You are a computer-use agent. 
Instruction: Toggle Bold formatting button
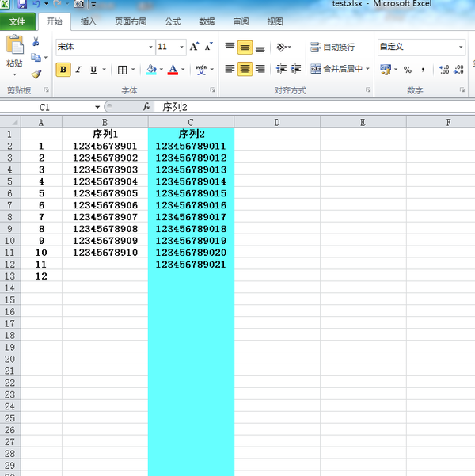63,70
